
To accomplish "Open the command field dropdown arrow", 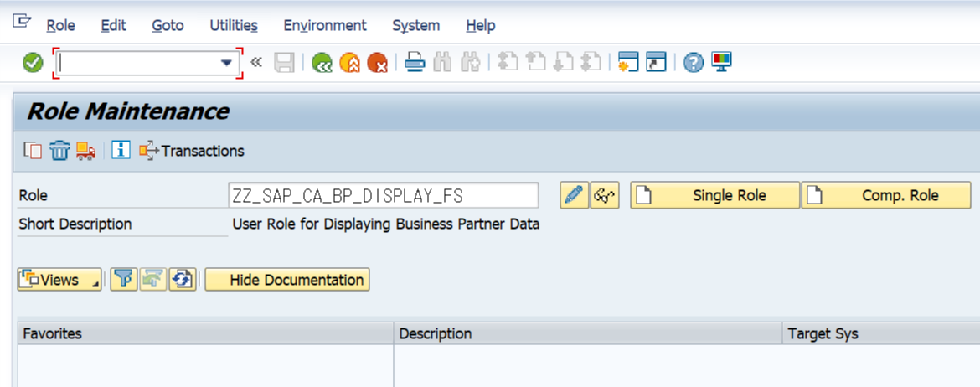I will point(225,63).
